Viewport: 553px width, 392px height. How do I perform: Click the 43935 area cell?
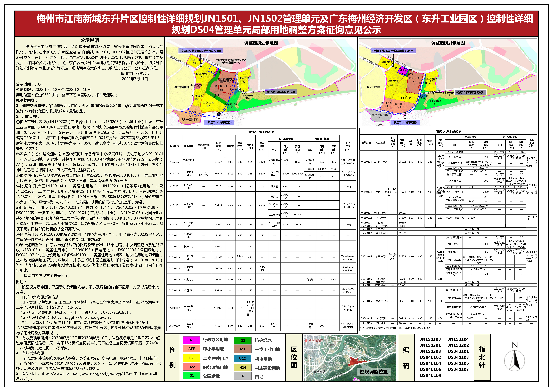(x=218, y=326)
